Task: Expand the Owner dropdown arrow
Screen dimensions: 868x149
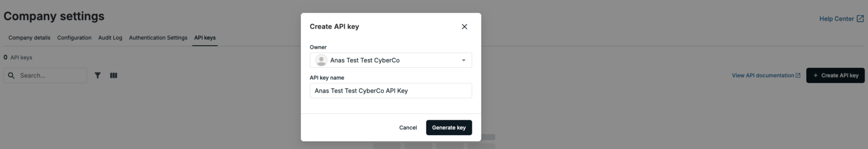Action: [463, 60]
